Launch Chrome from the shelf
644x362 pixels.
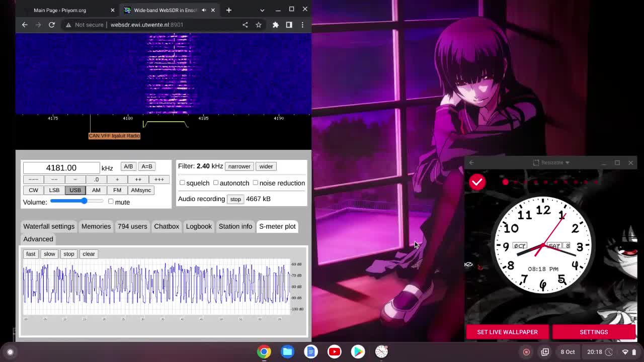[264, 352]
